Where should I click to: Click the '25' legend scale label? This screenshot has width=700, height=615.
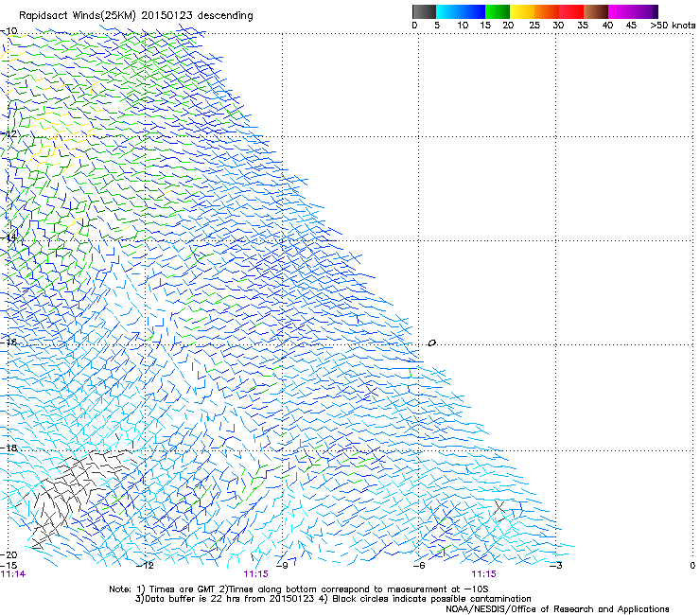[x=534, y=25]
